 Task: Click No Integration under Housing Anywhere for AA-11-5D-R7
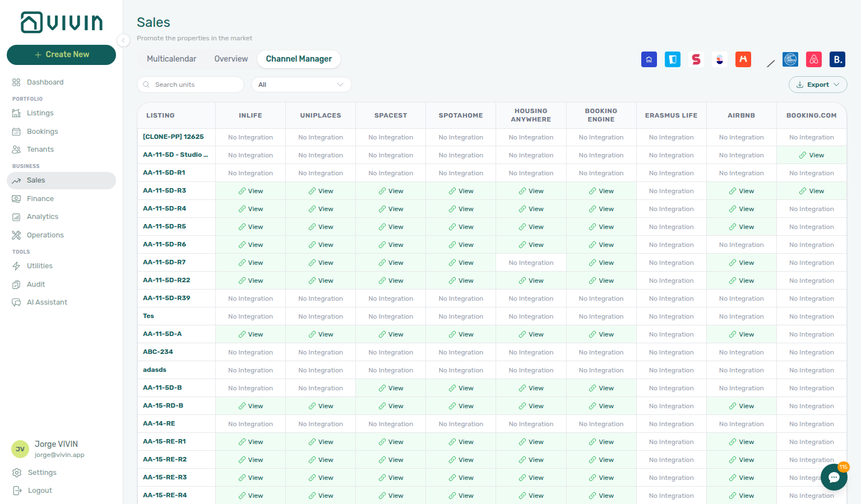(531, 263)
